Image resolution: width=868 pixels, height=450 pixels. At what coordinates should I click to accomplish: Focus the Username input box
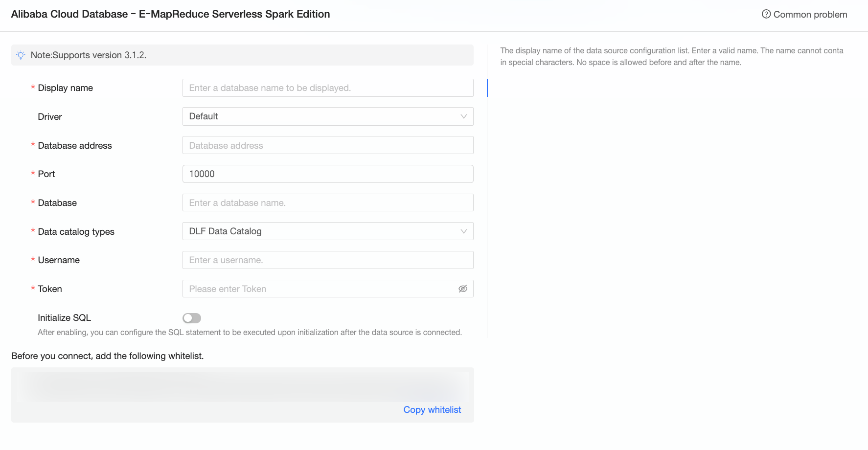tap(327, 260)
